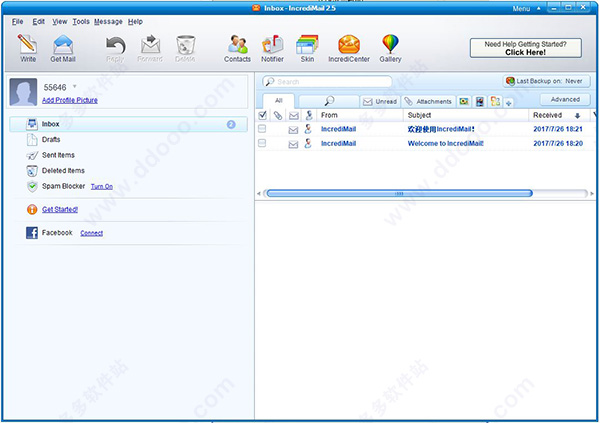Viewport: 600px width, 423px height.
Task: Click envelope icon of Welcome message
Action: [293, 144]
